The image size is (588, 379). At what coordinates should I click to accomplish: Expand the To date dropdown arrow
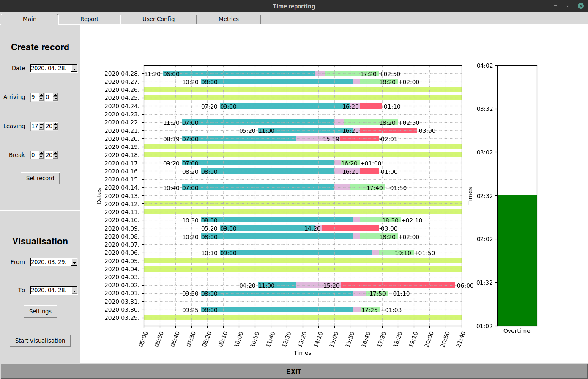click(74, 291)
